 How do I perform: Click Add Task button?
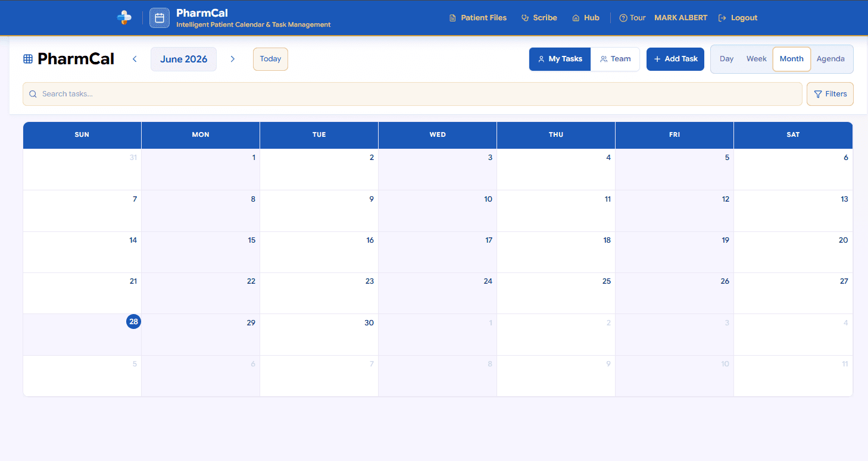click(x=676, y=59)
